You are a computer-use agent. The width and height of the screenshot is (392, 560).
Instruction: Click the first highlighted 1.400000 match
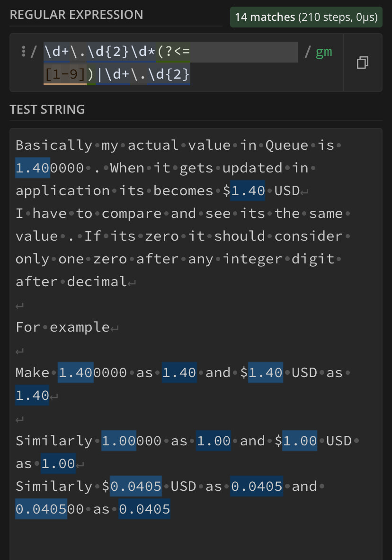tap(33, 168)
